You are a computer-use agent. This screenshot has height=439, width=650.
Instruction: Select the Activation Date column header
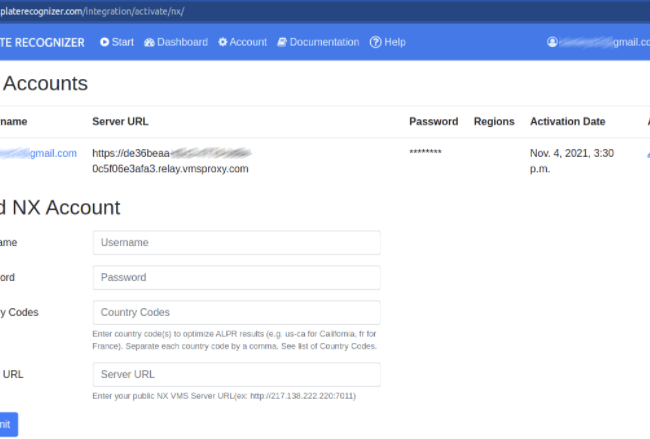click(568, 121)
